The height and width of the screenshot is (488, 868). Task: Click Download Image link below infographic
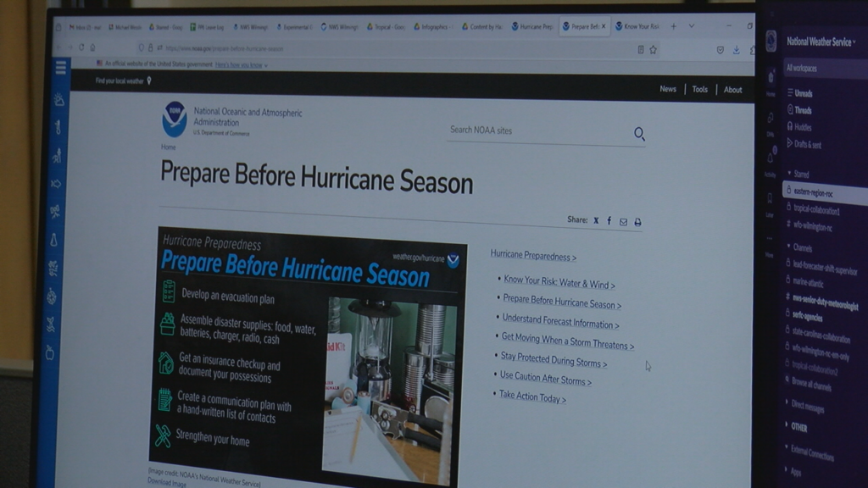167,482
